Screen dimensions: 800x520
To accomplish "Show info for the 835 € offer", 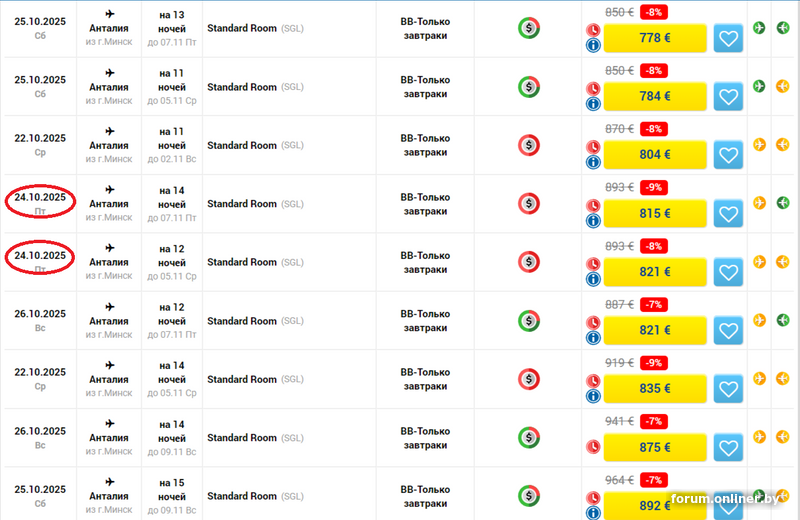I will [x=593, y=396].
